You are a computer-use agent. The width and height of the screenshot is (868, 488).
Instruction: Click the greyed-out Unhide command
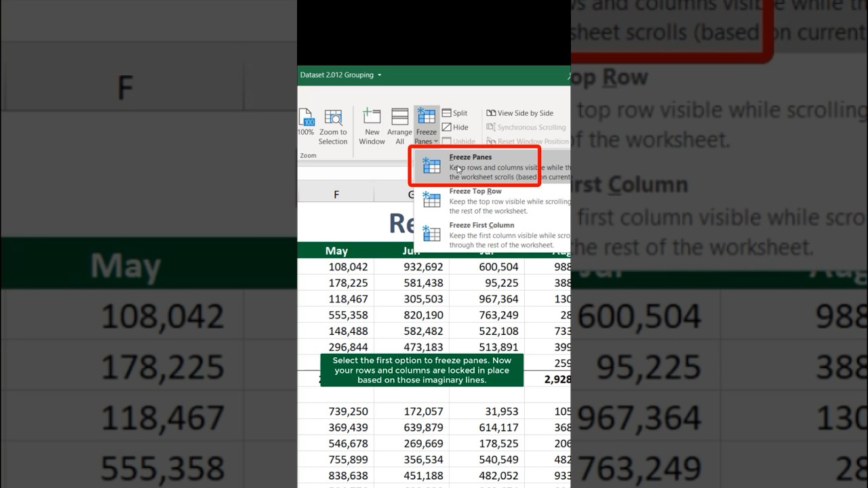pos(458,142)
